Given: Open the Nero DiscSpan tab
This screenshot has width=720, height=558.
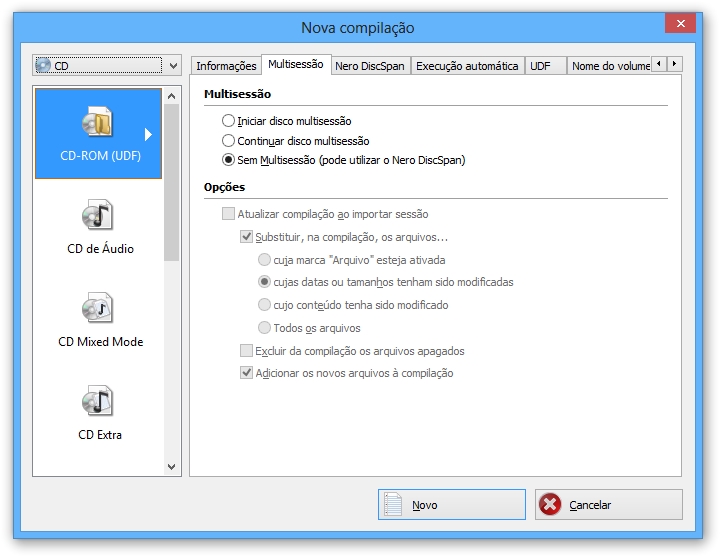Looking at the screenshot, I should pyautogui.click(x=370, y=66).
